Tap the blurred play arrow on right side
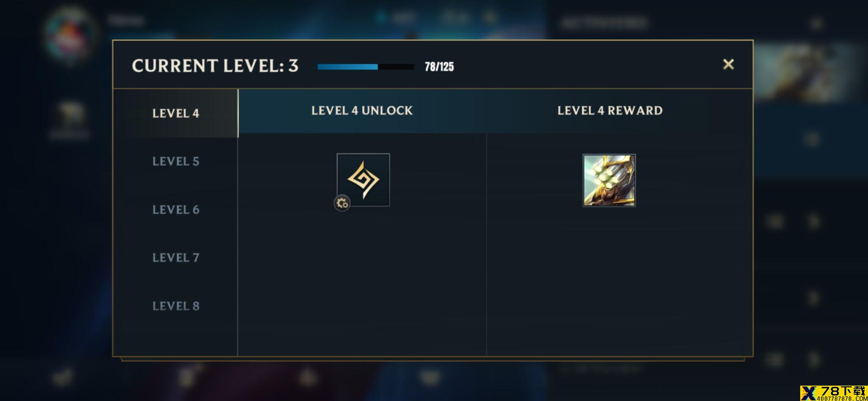This screenshot has width=868, height=401. point(814,222)
